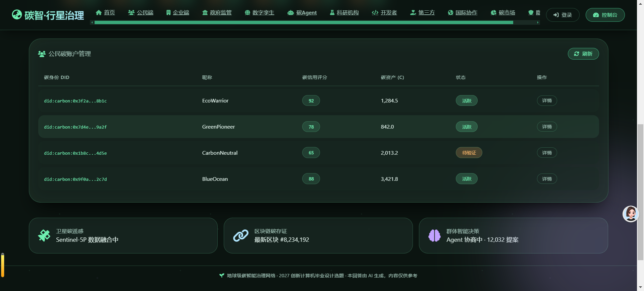
Task: Click the 碳信用评分 column header
Action: pyautogui.click(x=315, y=77)
